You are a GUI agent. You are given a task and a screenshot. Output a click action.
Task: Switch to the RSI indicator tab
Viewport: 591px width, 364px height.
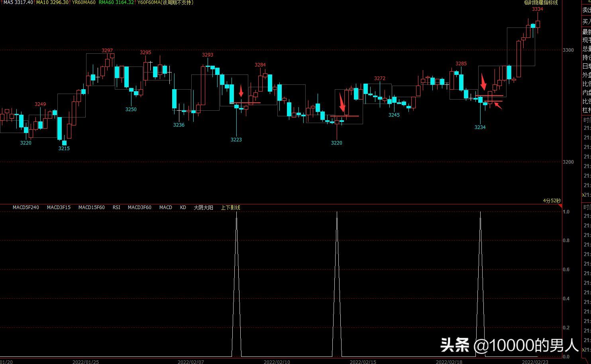[x=116, y=207]
